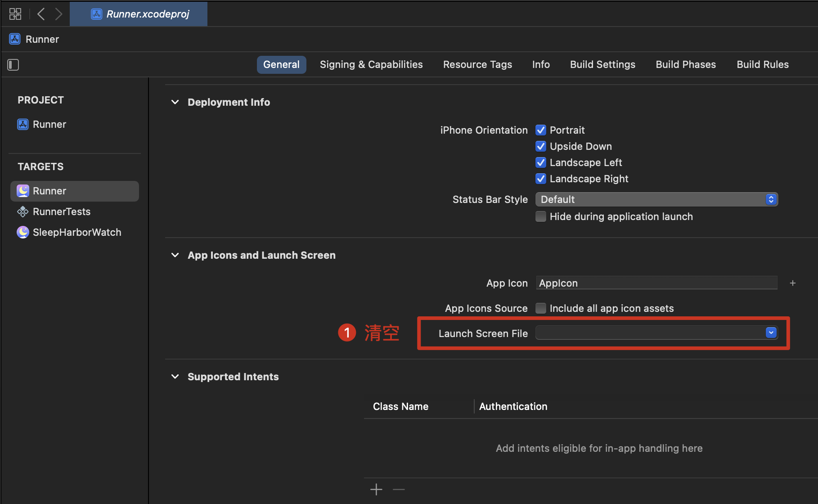Click the TARGETS section header
Image resolution: width=818 pixels, height=504 pixels.
tap(40, 166)
